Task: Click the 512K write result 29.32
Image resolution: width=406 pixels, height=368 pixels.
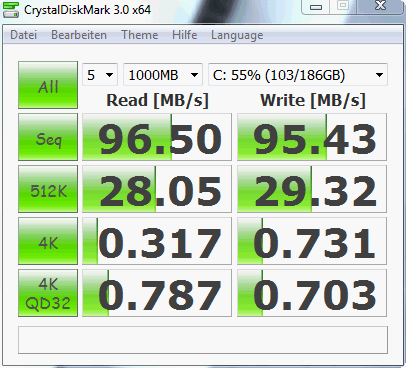Action: click(312, 189)
